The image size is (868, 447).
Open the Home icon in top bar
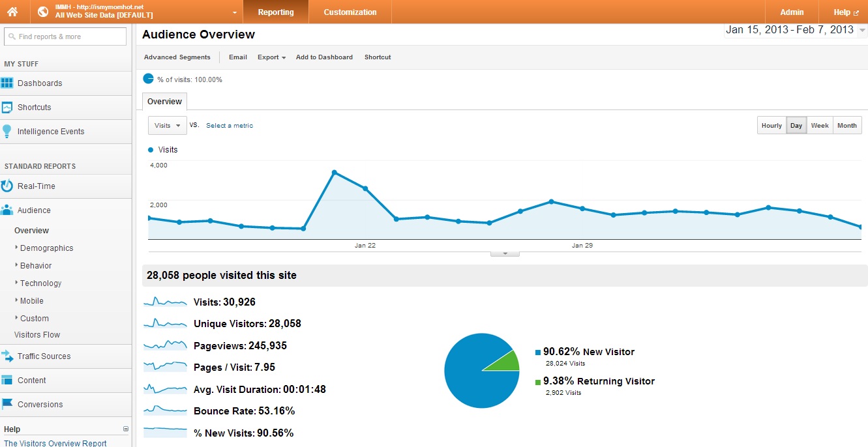pos(12,12)
